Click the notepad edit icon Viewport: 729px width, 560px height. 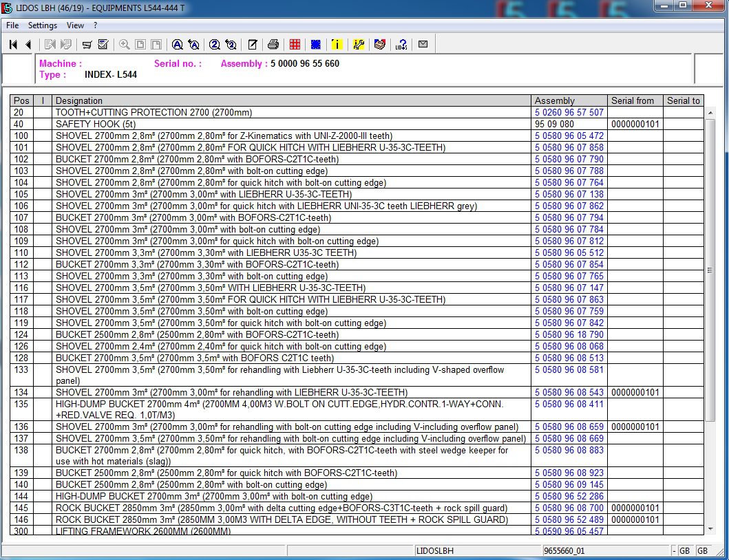pos(252,45)
